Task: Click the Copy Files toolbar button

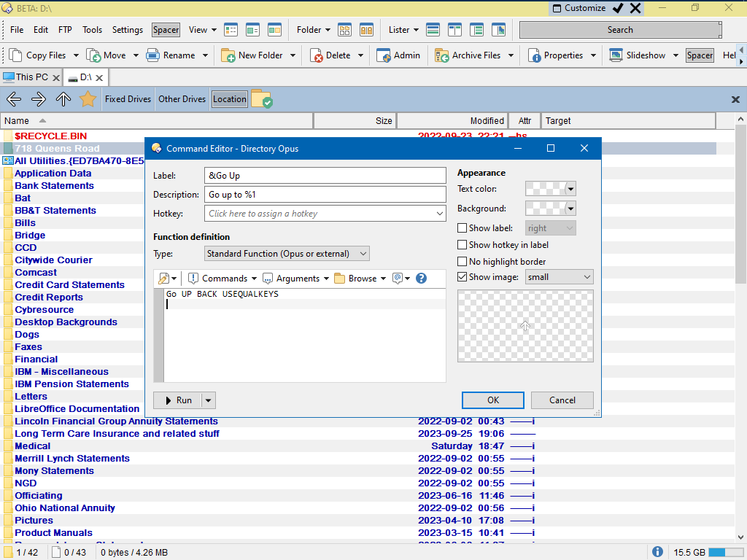Action: [x=38, y=55]
